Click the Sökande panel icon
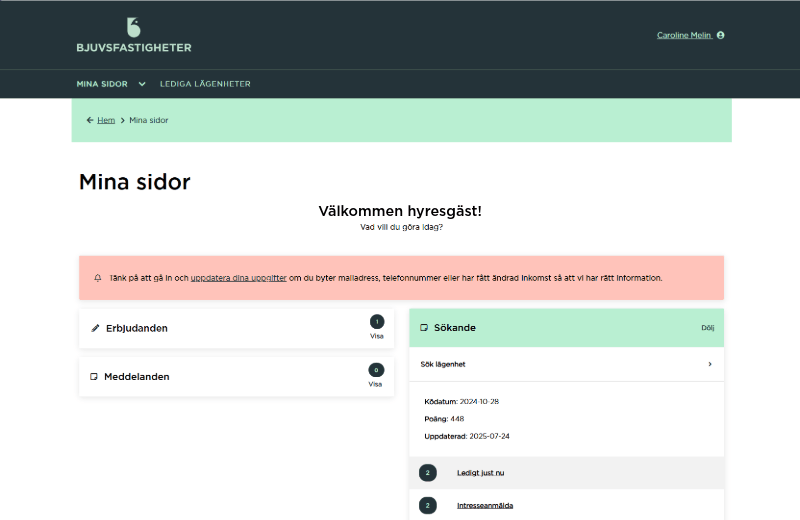The image size is (800, 520). click(x=424, y=328)
